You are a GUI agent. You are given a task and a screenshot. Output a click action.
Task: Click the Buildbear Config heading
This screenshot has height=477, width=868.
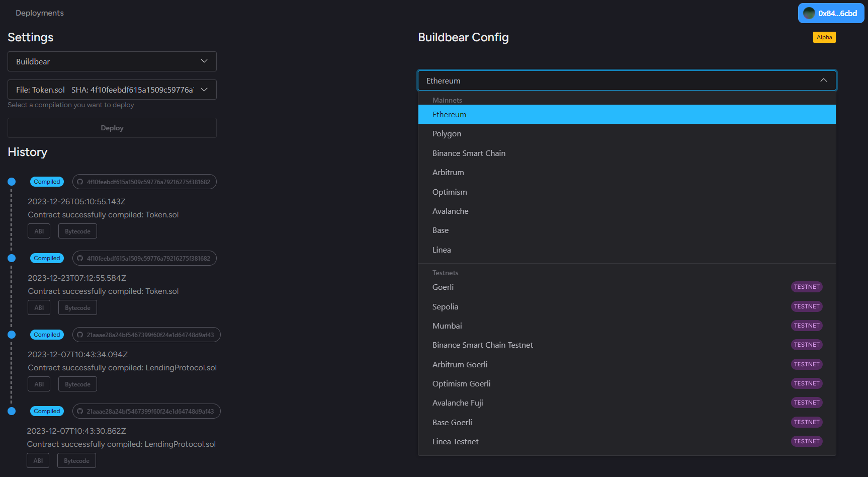point(463,37)
